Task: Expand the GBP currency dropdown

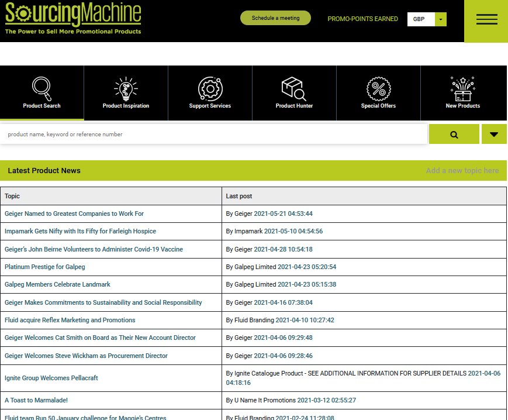Action: pos(440,19)
